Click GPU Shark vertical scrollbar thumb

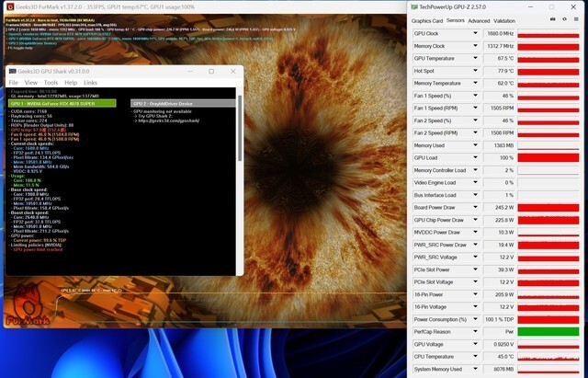[240, 129]
